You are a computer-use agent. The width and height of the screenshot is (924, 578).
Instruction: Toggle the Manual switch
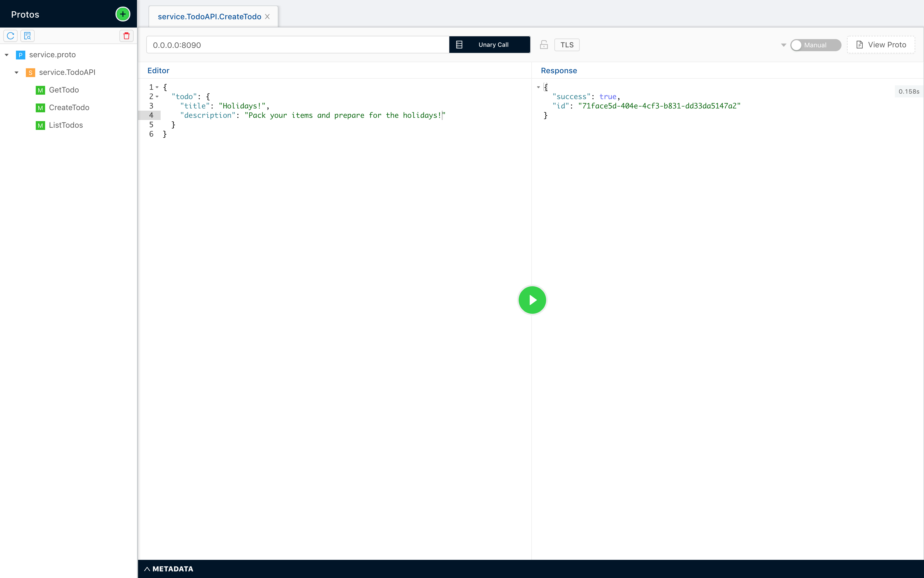(816, 45)
